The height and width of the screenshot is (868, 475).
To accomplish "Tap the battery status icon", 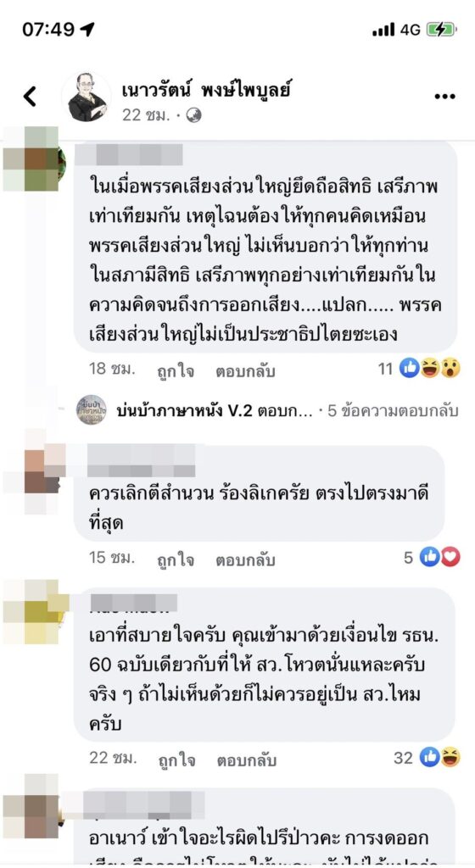I will pos(441,30).
